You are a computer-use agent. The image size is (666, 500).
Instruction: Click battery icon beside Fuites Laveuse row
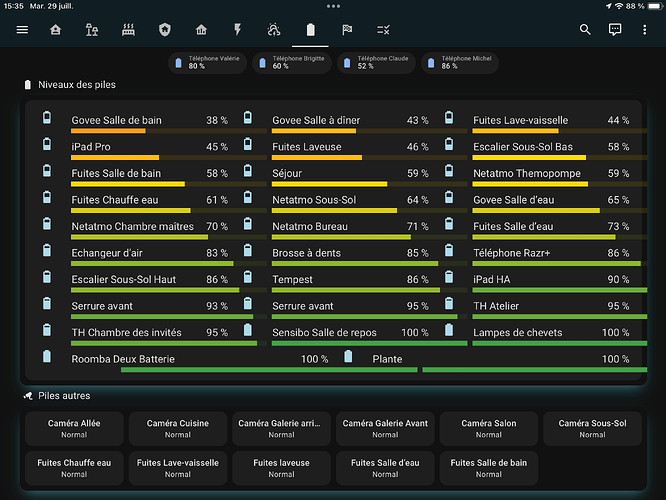[x=248, y=144]
